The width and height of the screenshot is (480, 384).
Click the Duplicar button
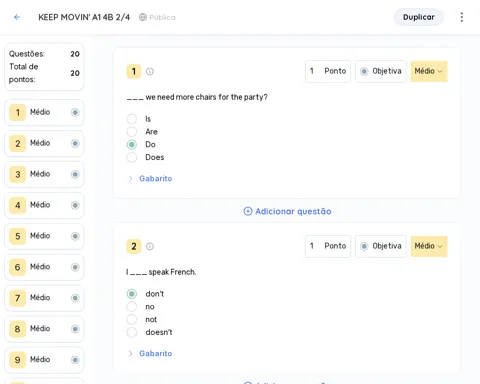point(419,17)
